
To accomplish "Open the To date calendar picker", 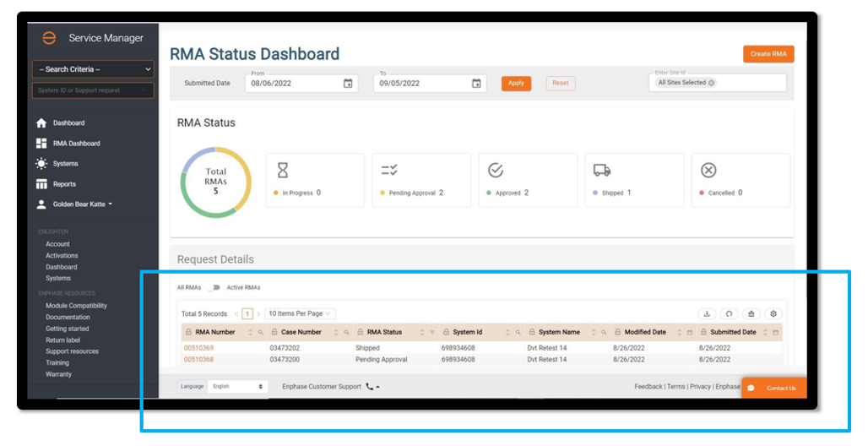I will click(x=476, y=83).
